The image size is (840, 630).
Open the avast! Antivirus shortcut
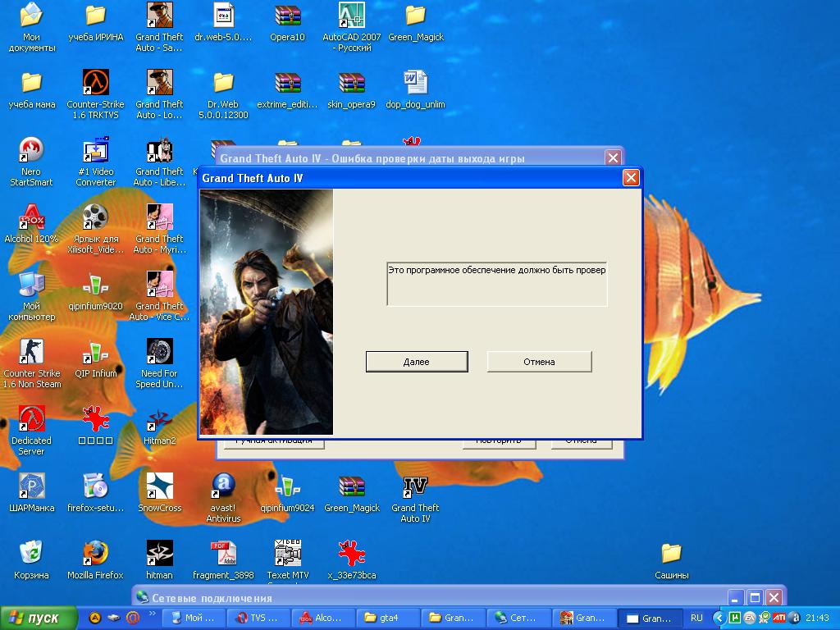(223, 487)
